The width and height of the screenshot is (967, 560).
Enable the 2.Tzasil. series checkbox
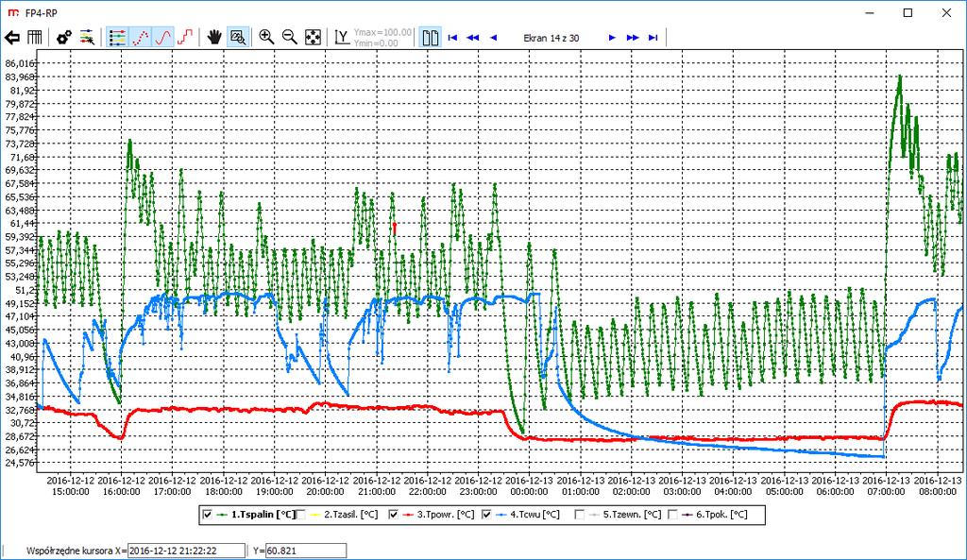(300, 515)
